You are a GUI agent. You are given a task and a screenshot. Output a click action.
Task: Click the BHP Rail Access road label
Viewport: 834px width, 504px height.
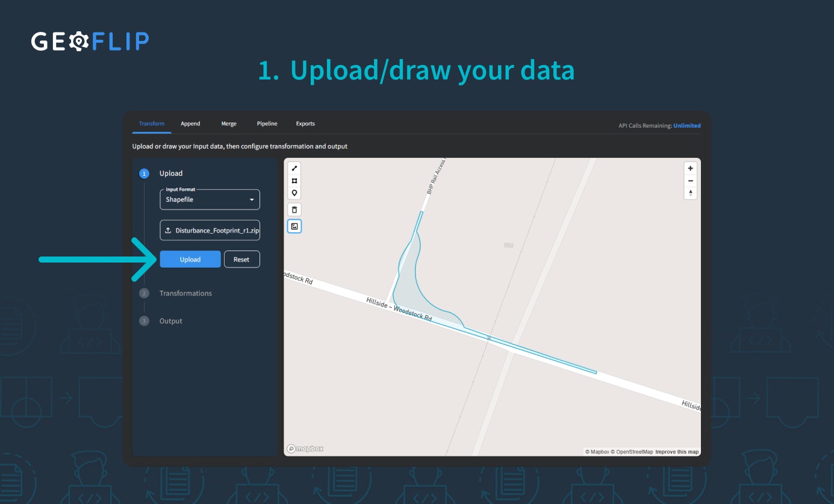(437, 176)
